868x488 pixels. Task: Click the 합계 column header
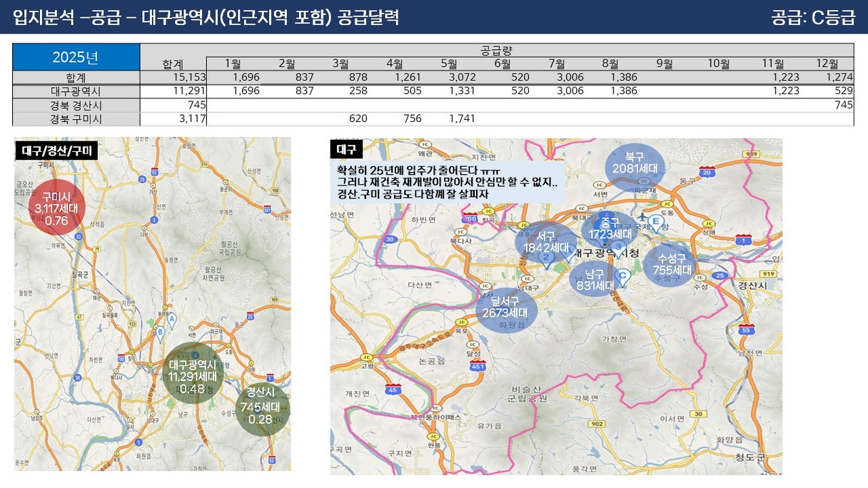(x=173, y=63)
